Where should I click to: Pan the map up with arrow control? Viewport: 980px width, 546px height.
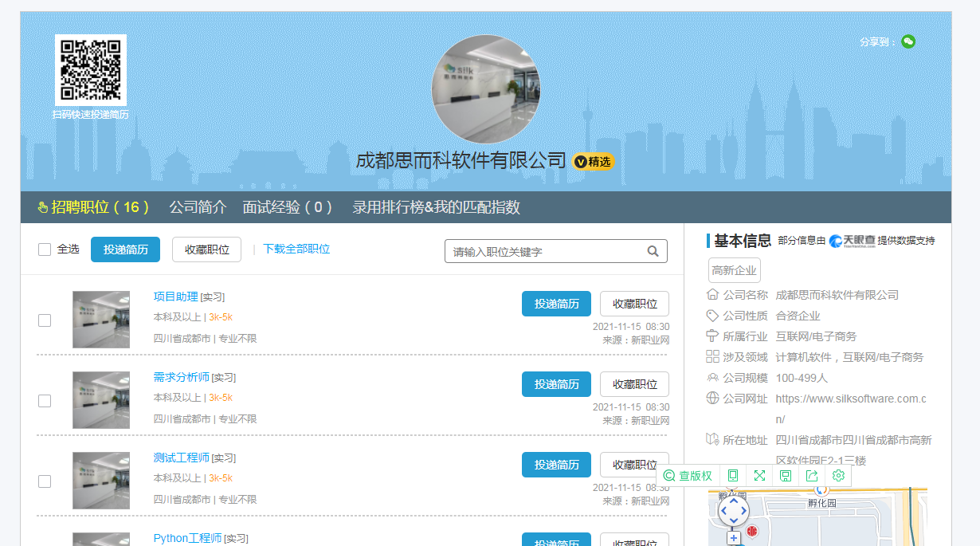click(x=734, y=499)
